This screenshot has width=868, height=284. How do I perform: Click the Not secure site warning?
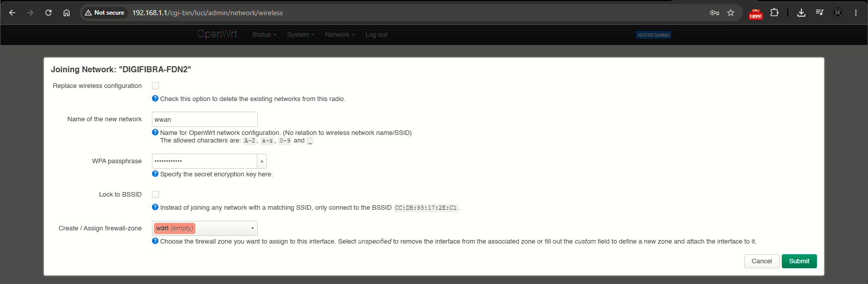pos(105,13)
